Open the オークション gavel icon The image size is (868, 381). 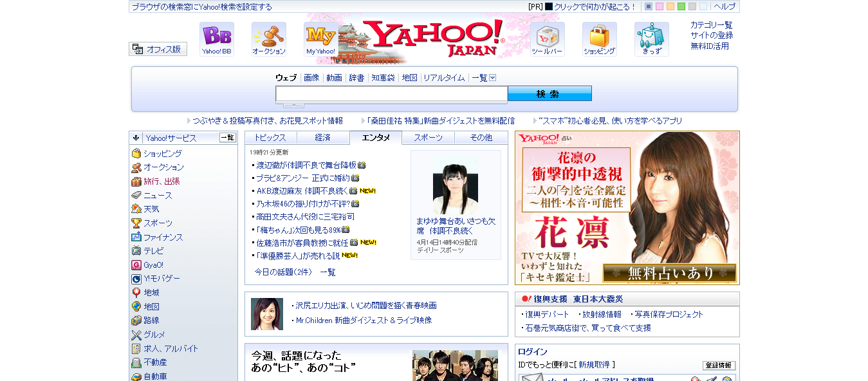point(269,39)
